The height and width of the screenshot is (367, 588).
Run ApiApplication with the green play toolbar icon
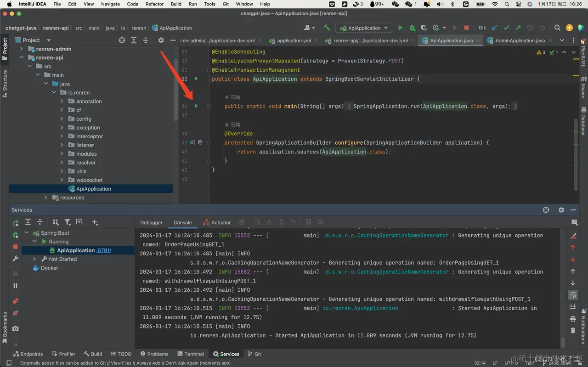(400, 28)
